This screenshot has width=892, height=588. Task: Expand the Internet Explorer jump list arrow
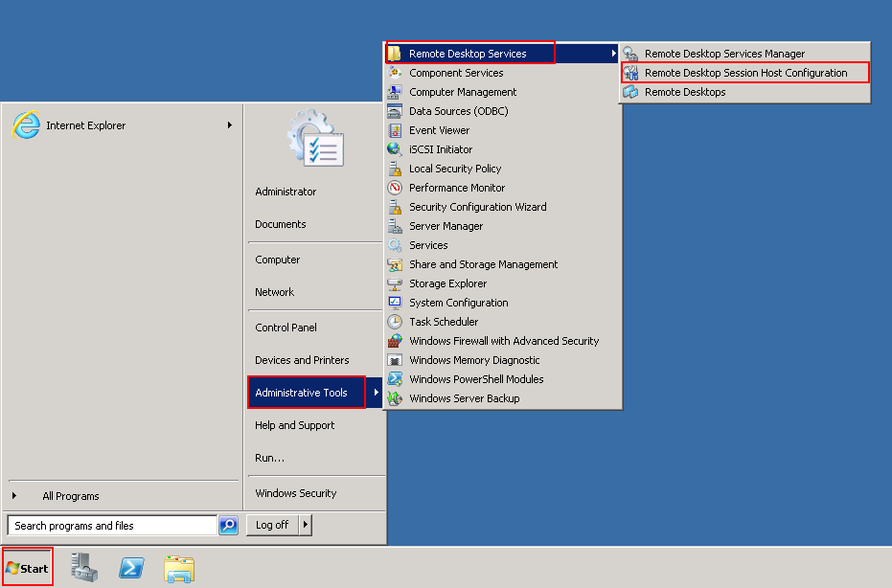[x=230, y=125]
